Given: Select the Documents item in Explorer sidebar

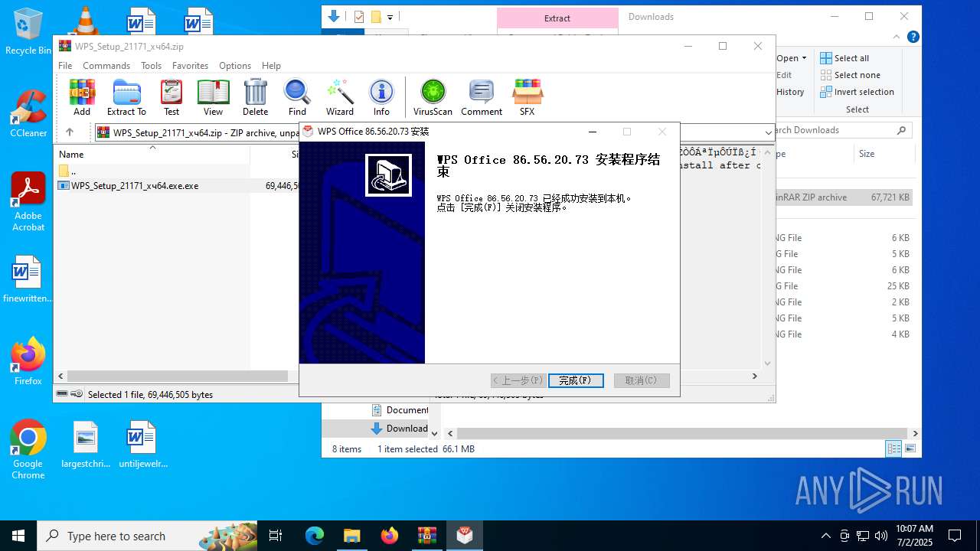Looking at the screenshot, I should pyautogui.click(x=399, y=410).
